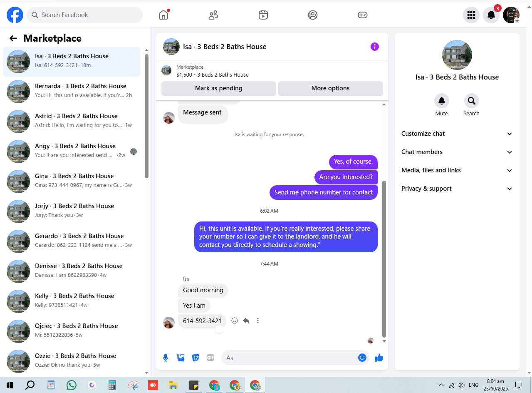The width and height of the screenshot is (532, 393).
Task: Open the Facebook logo home link
Action: [15, 15]
